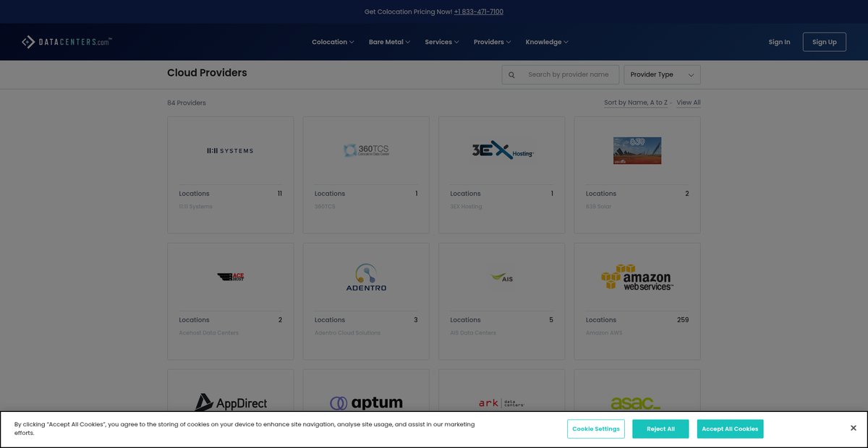868x448 pixels.
Task: Click the 3EX Hosting name text
Action: tap(466, 207)
